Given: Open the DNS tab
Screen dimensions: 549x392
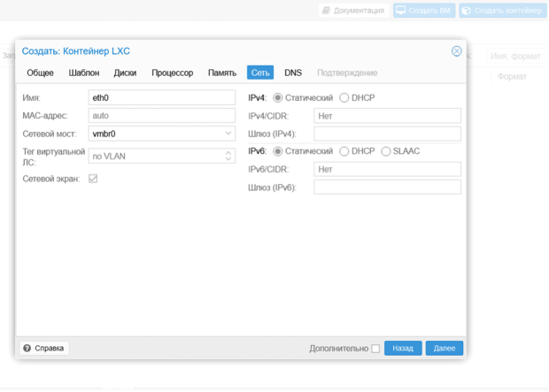Looking at the screenshot, I should pos(292,73).
